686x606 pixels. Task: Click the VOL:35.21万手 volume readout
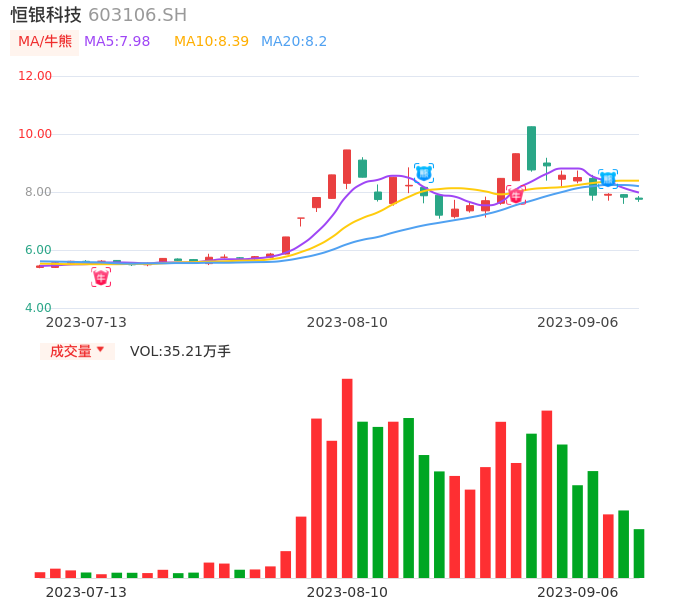coord(180,351)
